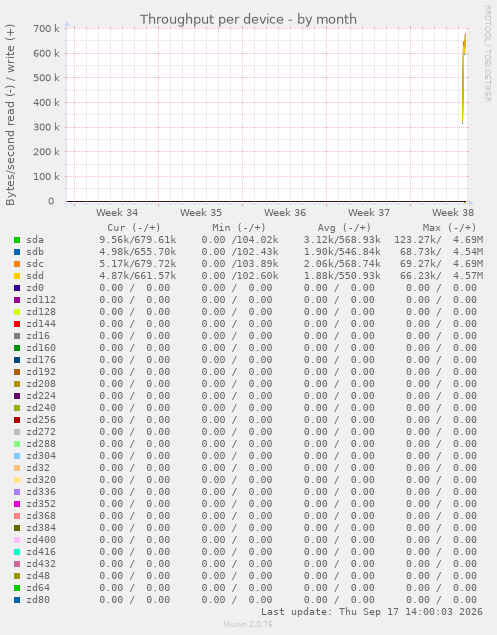Click the zd272 device label
The width and height of the screenshot is (497, 635).
pos(41,432)
